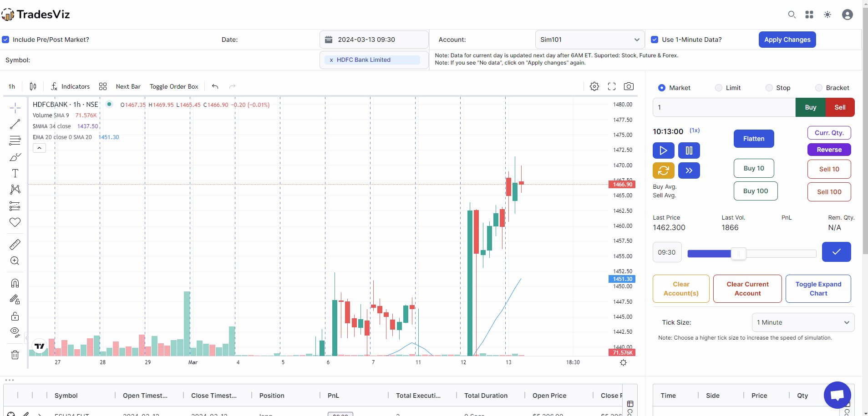Screen dimensions: 868x416
Task: Open the Indicators dialog
Action: click(70, 86)
